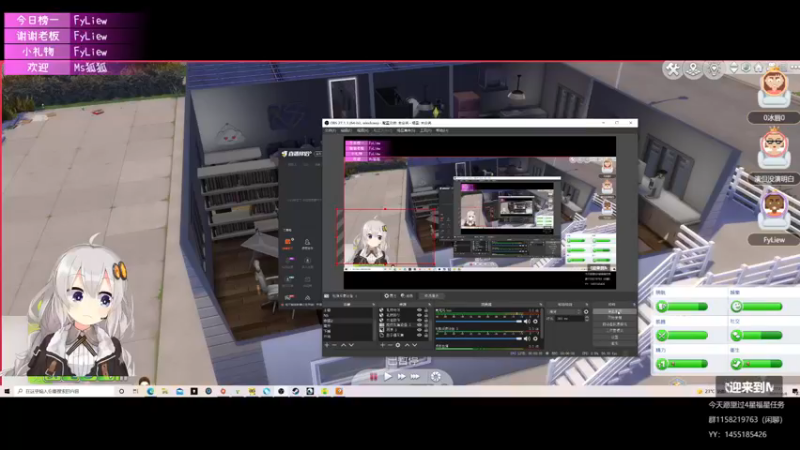Open source Filters button under OBS preview
The height and width of the screenshot is (450, 800).
[x=407, y=295]
